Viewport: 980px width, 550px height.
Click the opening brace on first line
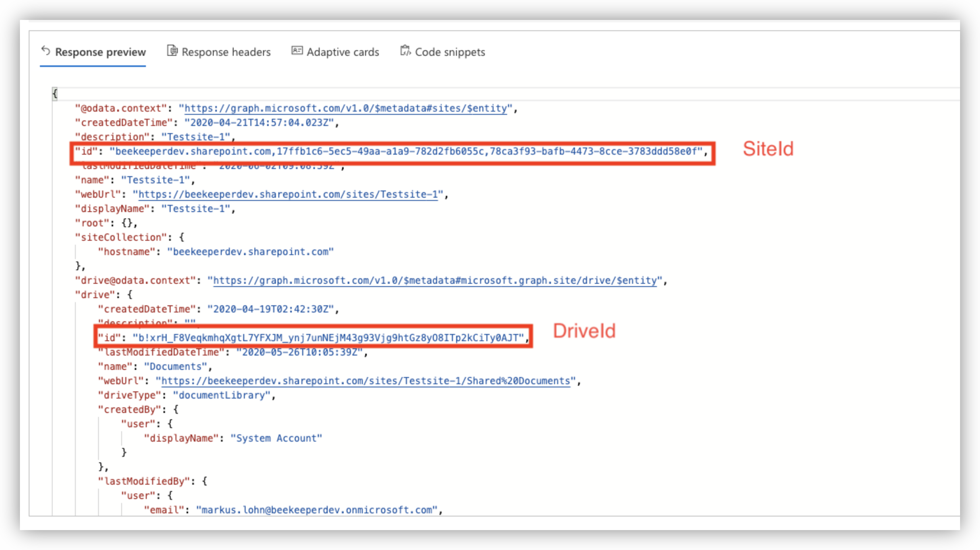(x=55, y=94)
